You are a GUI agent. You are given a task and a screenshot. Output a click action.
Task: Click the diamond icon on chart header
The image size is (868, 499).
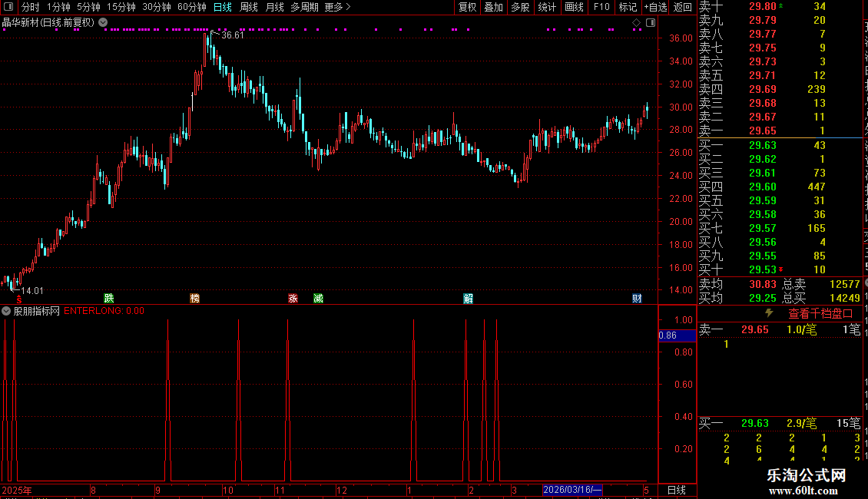pyautogui.click(x=636, y=23)
